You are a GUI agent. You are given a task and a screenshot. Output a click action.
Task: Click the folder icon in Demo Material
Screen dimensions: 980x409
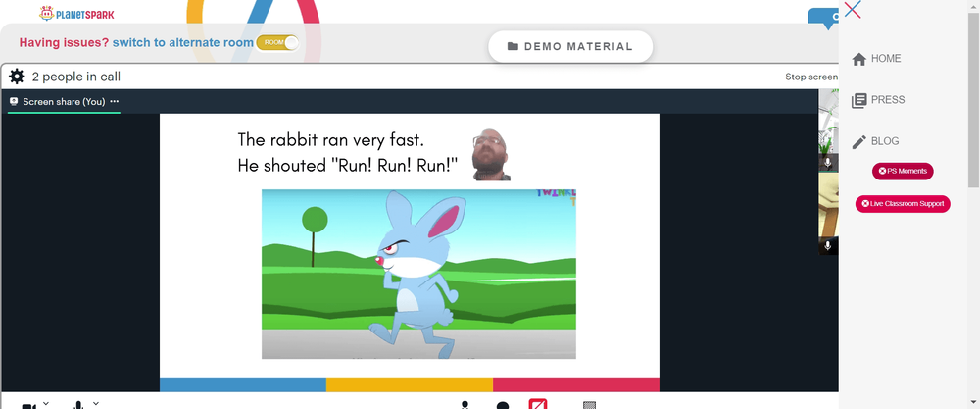514,46
